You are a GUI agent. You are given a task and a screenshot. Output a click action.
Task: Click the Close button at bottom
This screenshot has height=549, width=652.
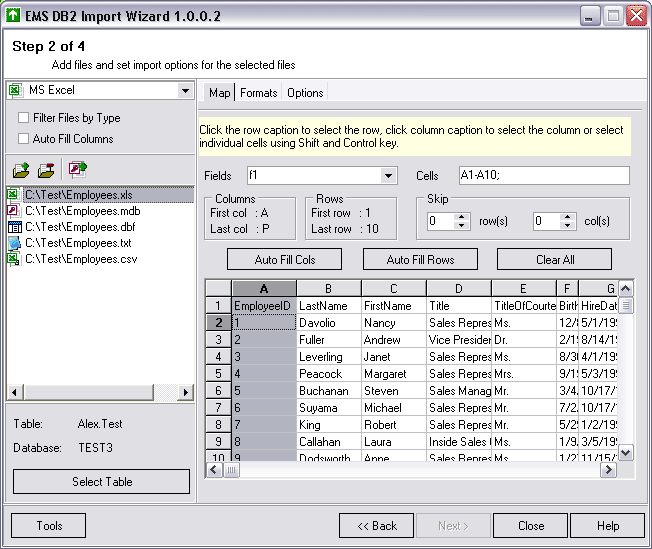click(x=531, y=526)
